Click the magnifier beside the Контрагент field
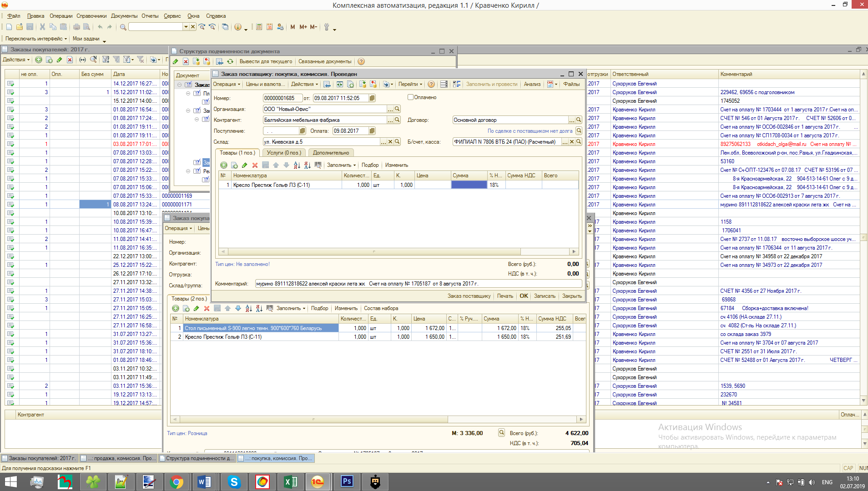Viewport: 868px width, 491px height. 397,120
